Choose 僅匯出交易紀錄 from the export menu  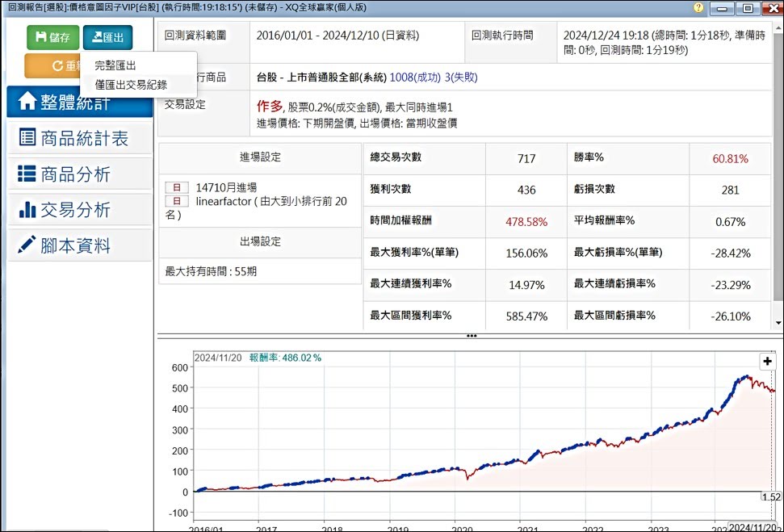131,84
